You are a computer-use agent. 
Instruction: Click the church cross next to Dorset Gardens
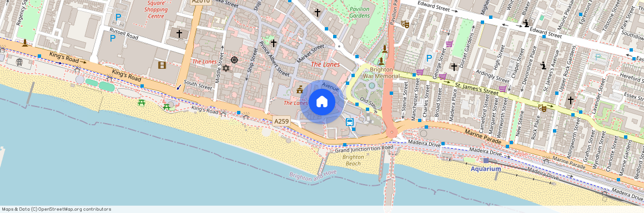click(x=454, y=67)
